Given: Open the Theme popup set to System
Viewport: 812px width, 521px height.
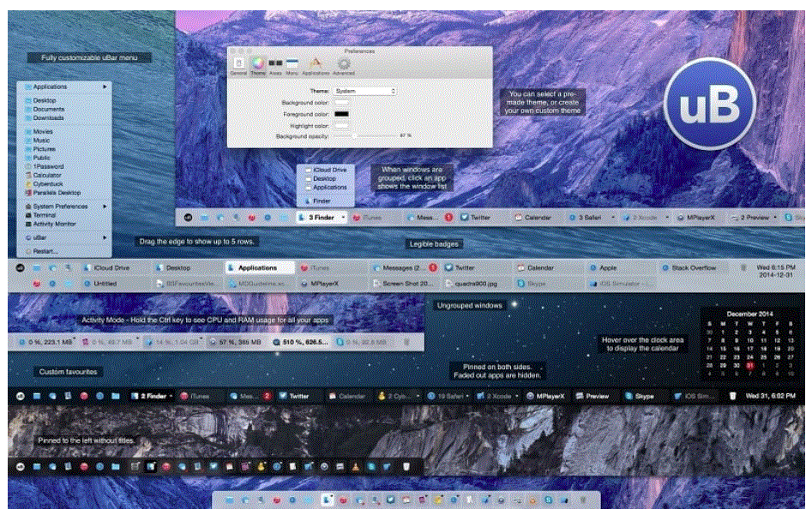Looking at the screenshot, I should point(365,91).
